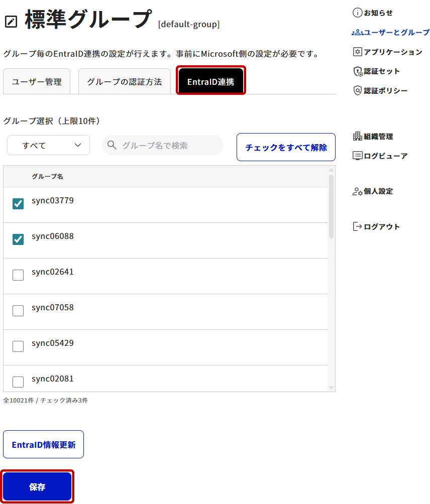Open お知らせ info icon in sidebar
The height and width of the screenshot is (504, 430).
tap(357, 13)
